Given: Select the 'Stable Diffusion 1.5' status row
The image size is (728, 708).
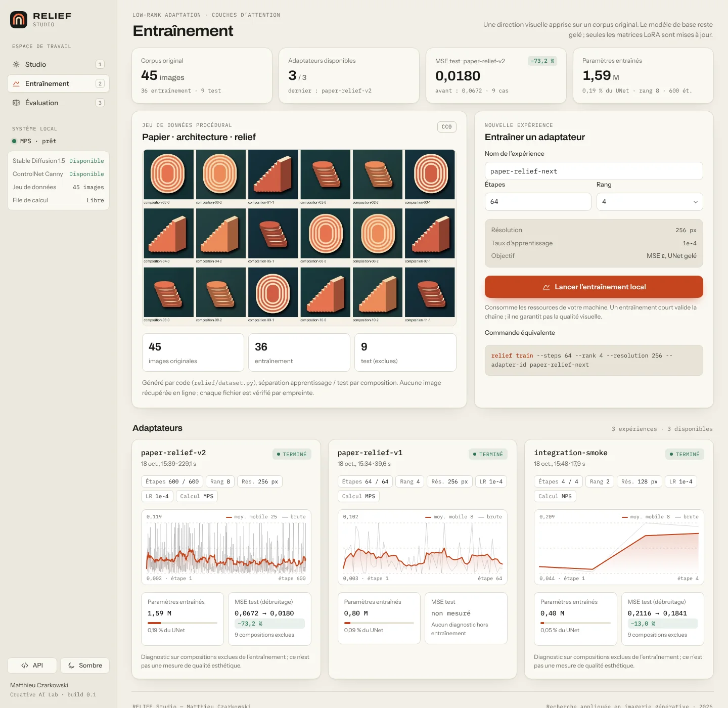Looking at the screenshot, I should coord(58,161).
